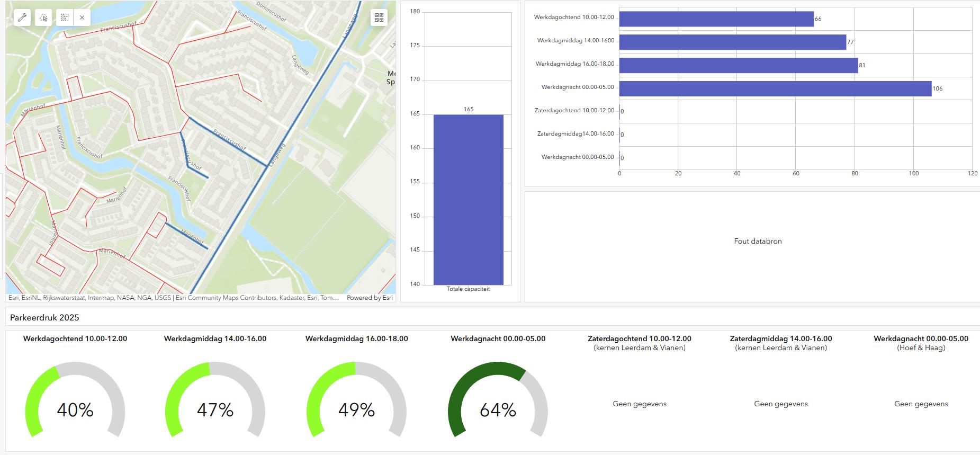Click the Powered by Esri link

click(x=370, y=298)
